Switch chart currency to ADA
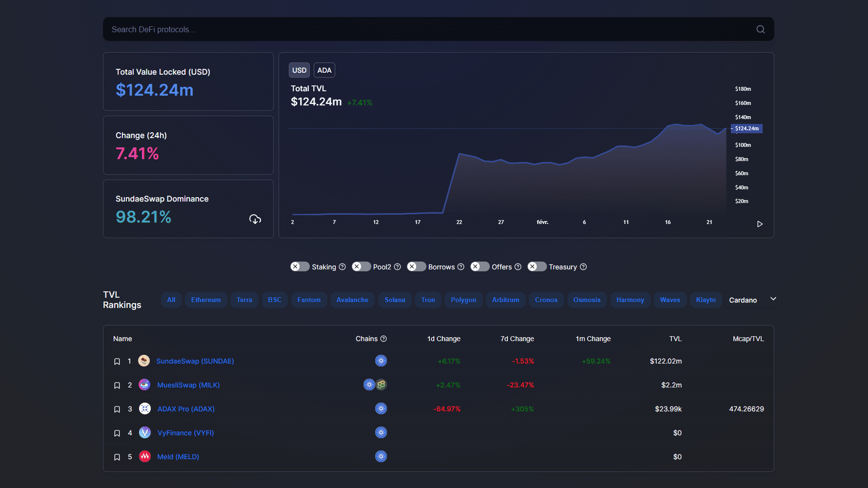Viewport: 868px width, 488px height. (324, 70)
